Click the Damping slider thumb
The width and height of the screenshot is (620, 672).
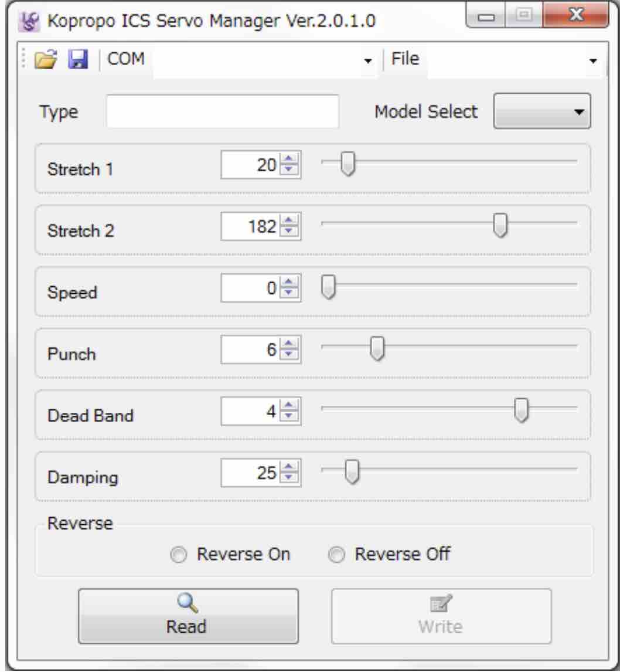352,471
